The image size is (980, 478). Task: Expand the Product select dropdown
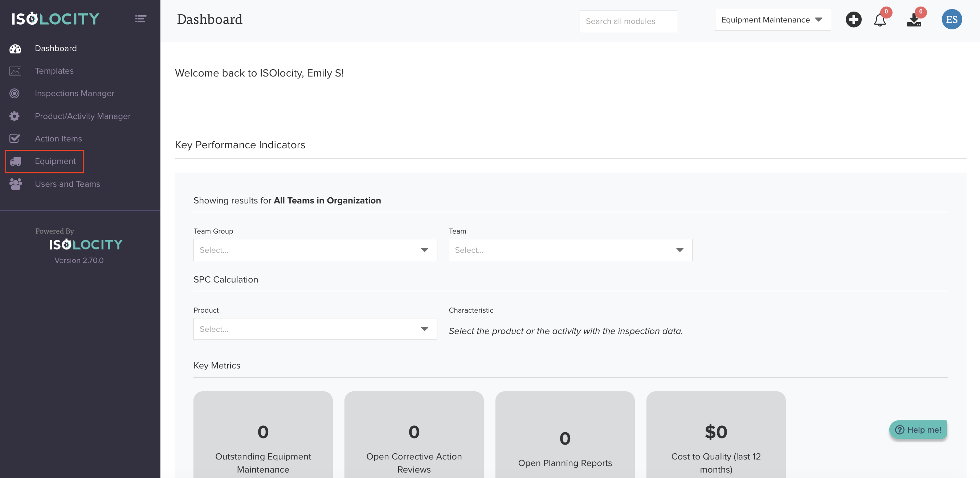coord(315,329)
